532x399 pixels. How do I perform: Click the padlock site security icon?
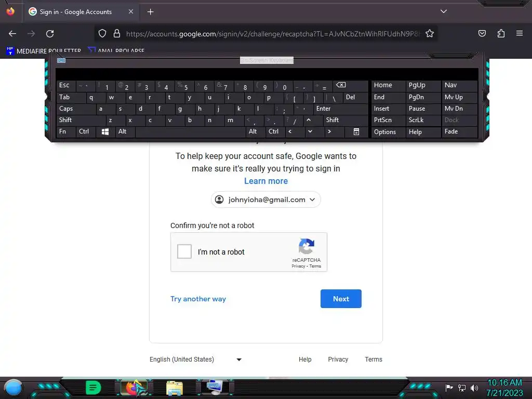pos(117,34)
